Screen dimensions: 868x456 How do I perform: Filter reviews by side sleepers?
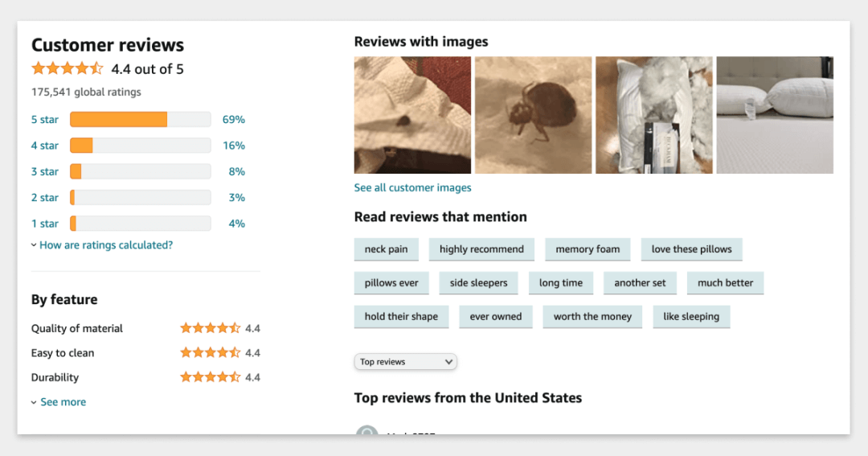(x=478, y=283)
